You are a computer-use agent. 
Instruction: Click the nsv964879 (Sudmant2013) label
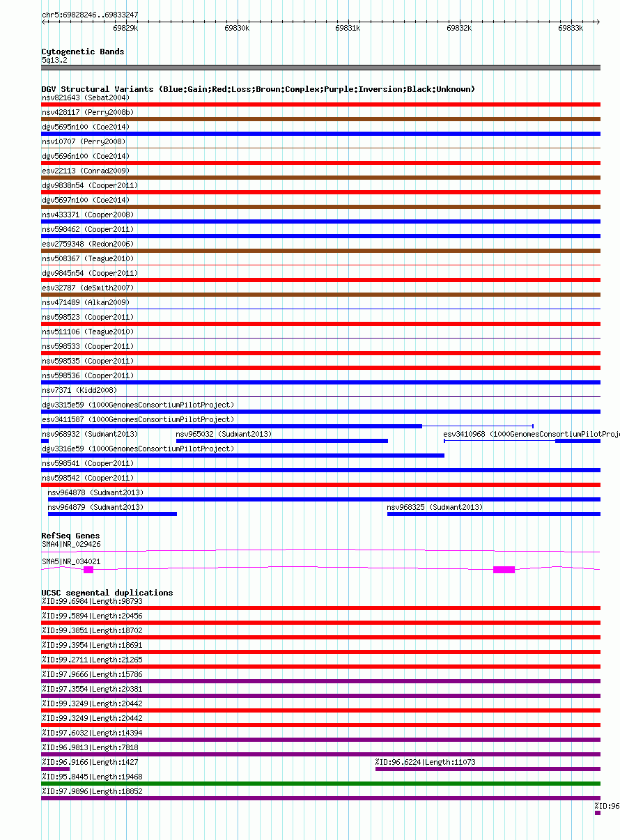pyautogui.click(x=96, y=507)
